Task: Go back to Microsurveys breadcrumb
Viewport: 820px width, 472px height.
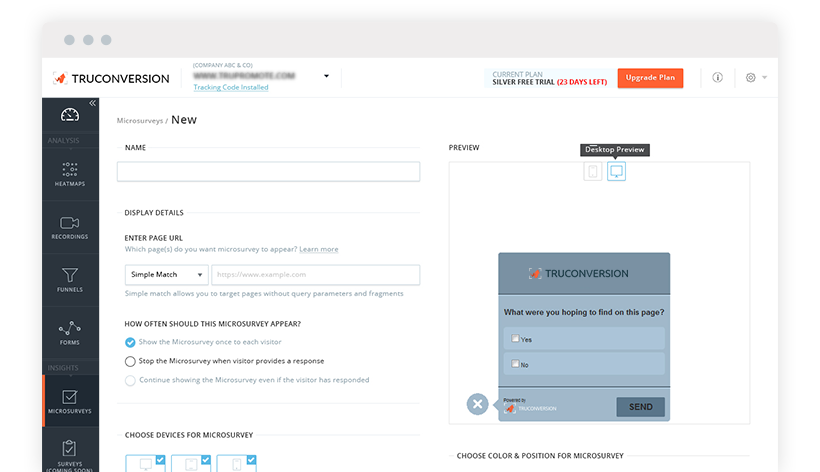Action: click(140, 121)
